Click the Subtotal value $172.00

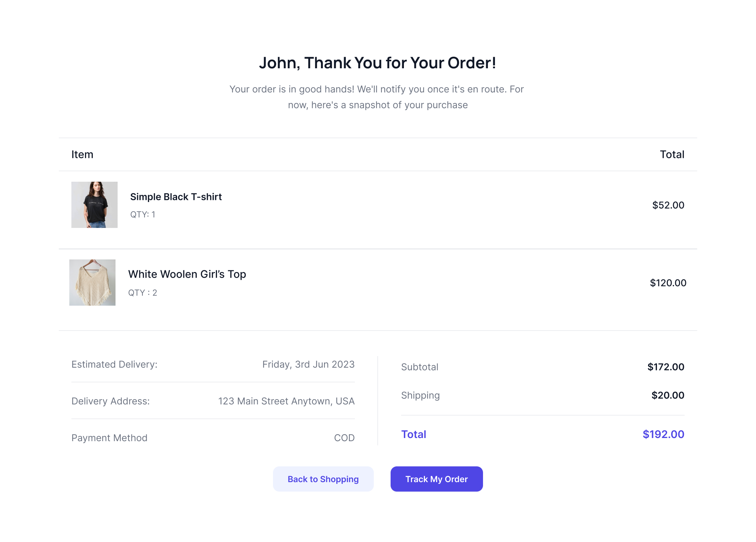point(665,367)
